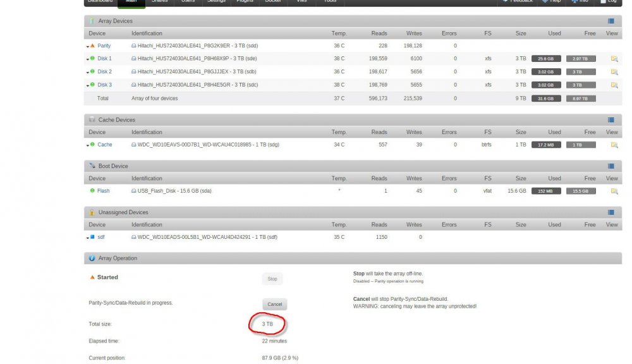Open Disk 2 settings link
This screenshot has width=632, height=364.
(104, 72)
